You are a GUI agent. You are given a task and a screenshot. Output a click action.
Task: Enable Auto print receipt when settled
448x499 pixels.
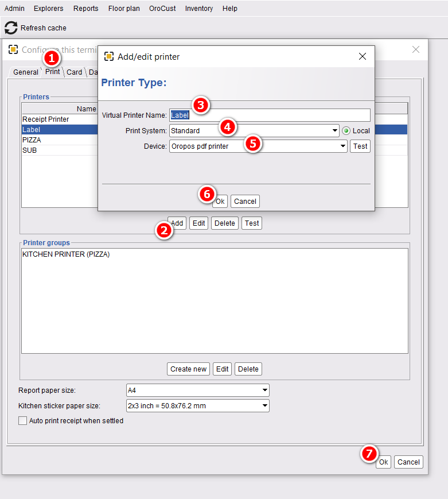22,421
